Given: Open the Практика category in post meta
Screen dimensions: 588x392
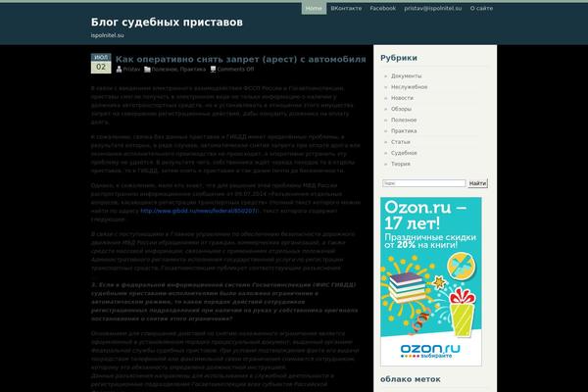Looking at the screenshot, I should 193,70.
